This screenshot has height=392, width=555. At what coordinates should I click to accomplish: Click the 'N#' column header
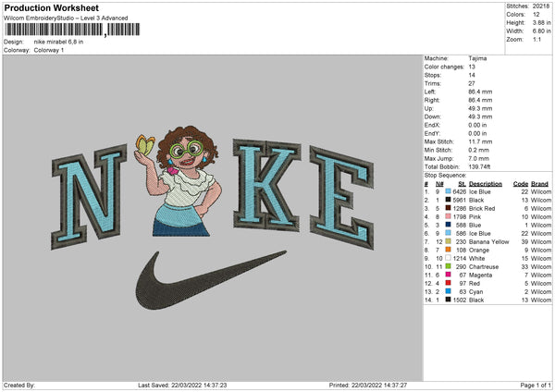439,184
